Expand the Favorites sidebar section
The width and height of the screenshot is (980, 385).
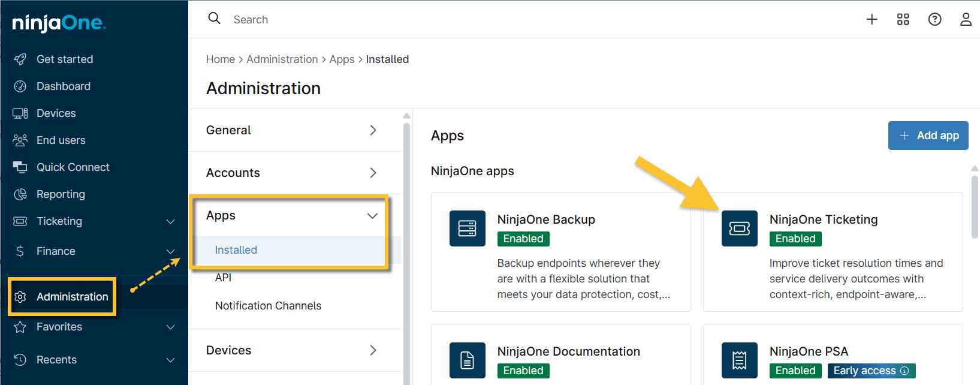tap(170, 327)
